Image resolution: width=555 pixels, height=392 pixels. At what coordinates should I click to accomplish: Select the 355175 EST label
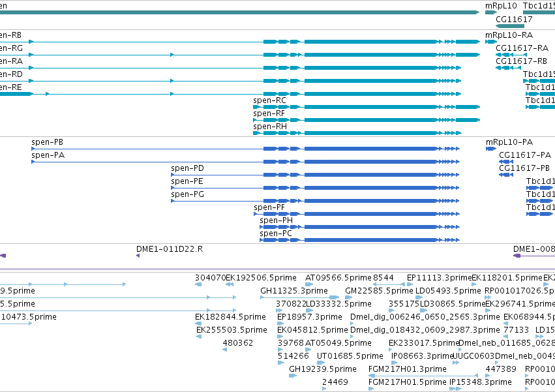tap(404, 304)
